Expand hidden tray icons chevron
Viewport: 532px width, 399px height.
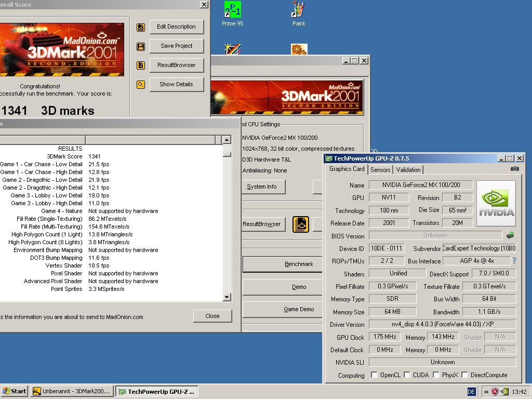[486, 392]
